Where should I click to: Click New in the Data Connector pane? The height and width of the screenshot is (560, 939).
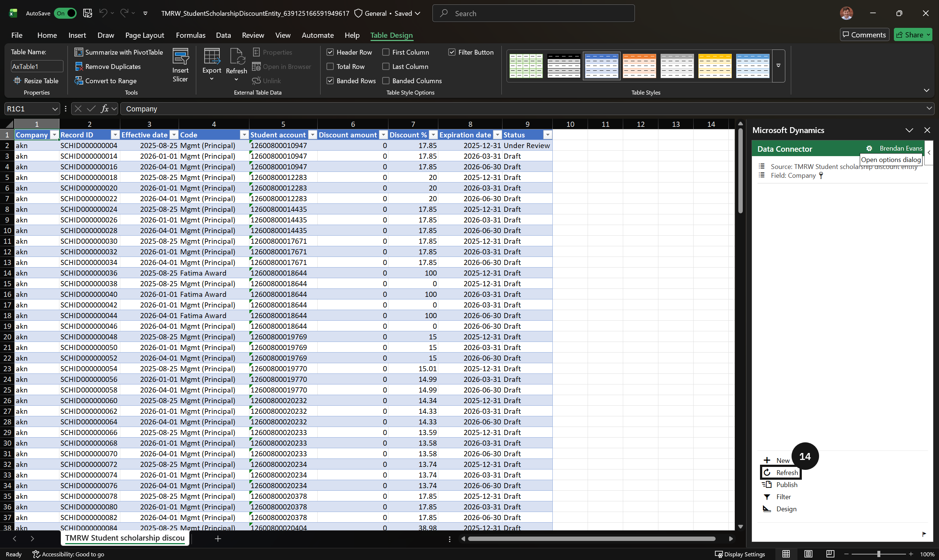(777, 460)
